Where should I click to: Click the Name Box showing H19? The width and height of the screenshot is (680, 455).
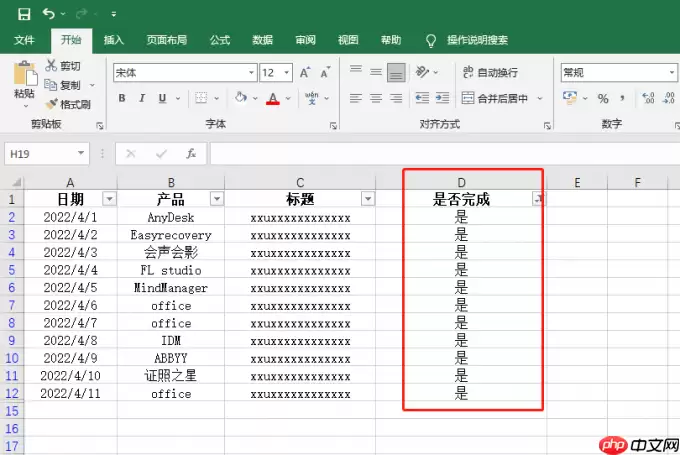point(47,154)
